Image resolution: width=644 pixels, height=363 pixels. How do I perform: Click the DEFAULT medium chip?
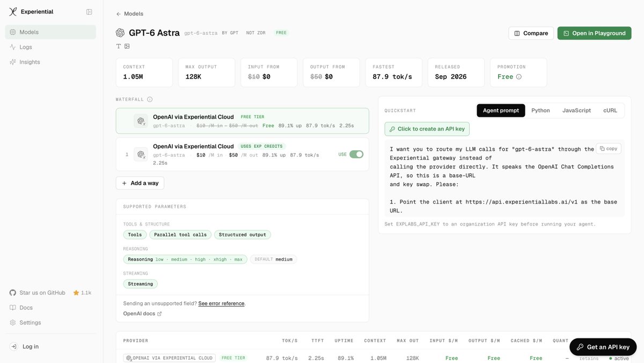[x=274, y=259]
